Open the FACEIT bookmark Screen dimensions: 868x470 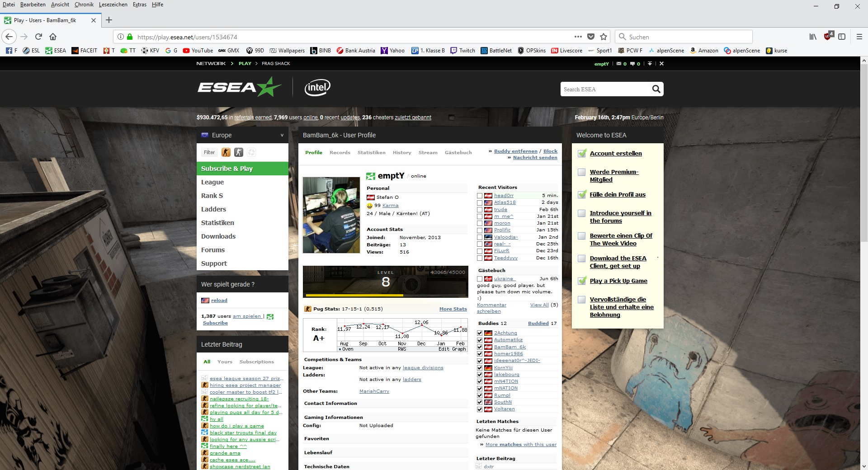84,51
